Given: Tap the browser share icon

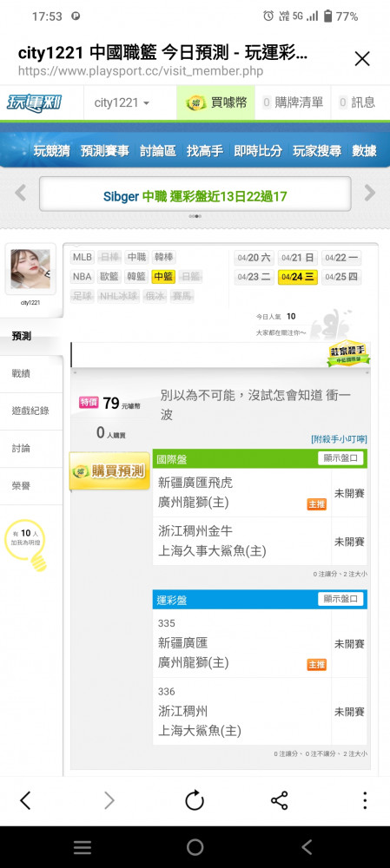Looking at the screenshot, I should (279, 800).
